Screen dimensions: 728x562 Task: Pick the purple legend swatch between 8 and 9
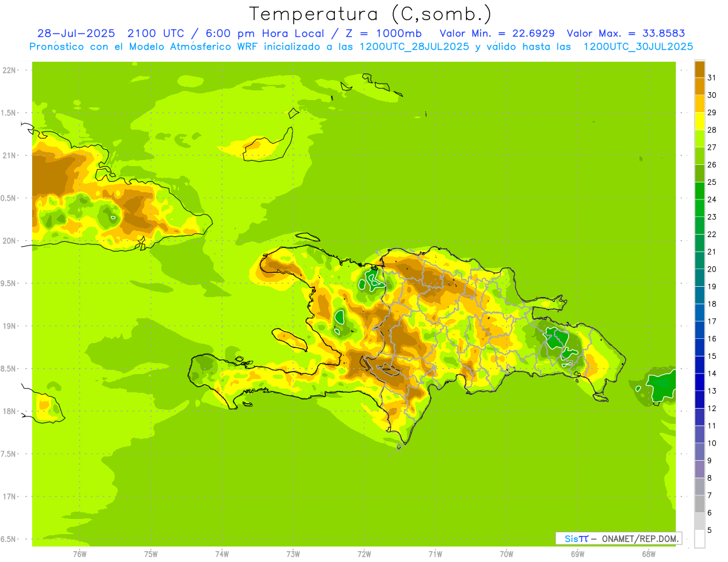click(x=699, y=469)
